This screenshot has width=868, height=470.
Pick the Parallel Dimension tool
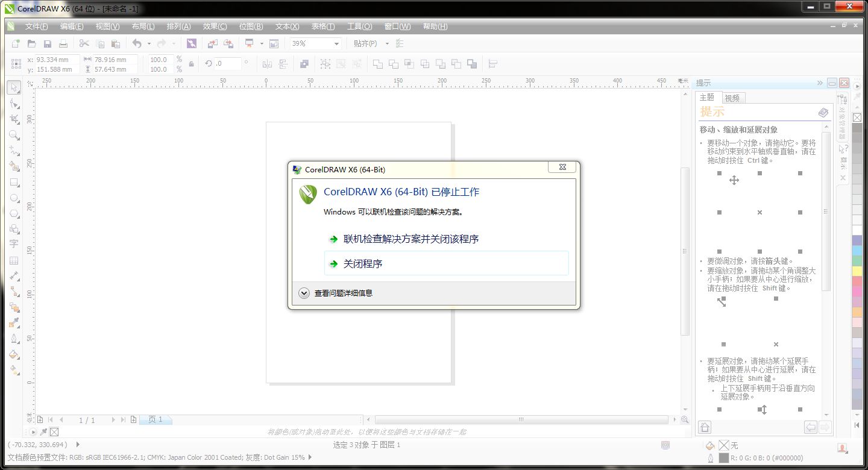tap(14, 276)
